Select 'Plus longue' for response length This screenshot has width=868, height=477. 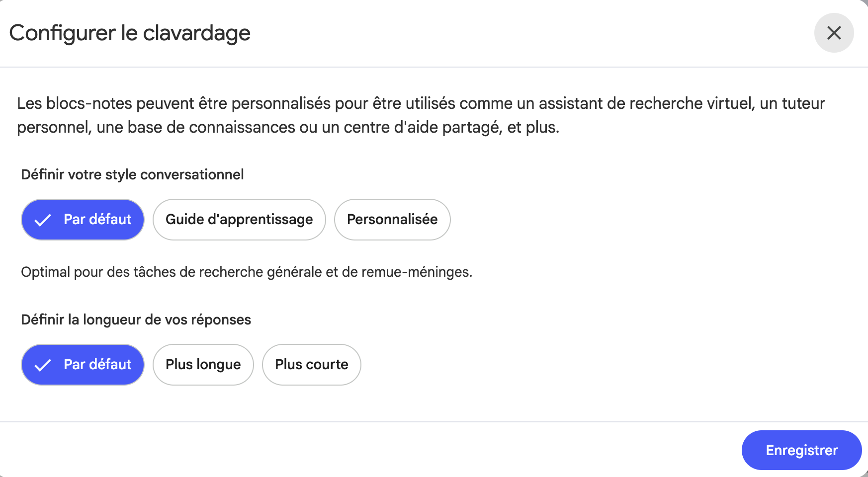click(x=203, y=364)
